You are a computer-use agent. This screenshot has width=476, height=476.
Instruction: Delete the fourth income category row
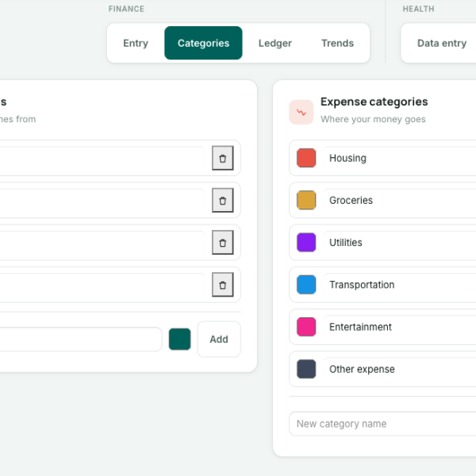point(222,285)
